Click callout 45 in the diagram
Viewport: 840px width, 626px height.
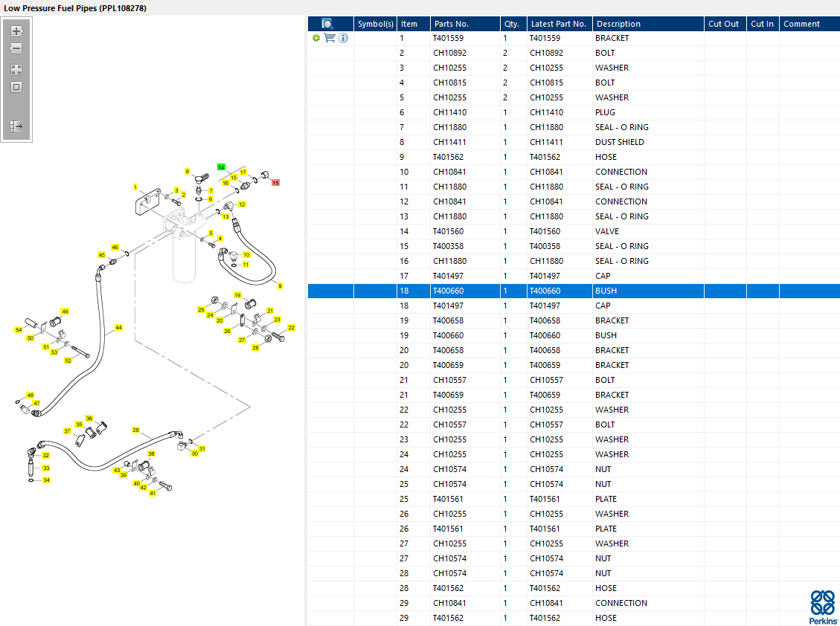(x=102, y=255)
